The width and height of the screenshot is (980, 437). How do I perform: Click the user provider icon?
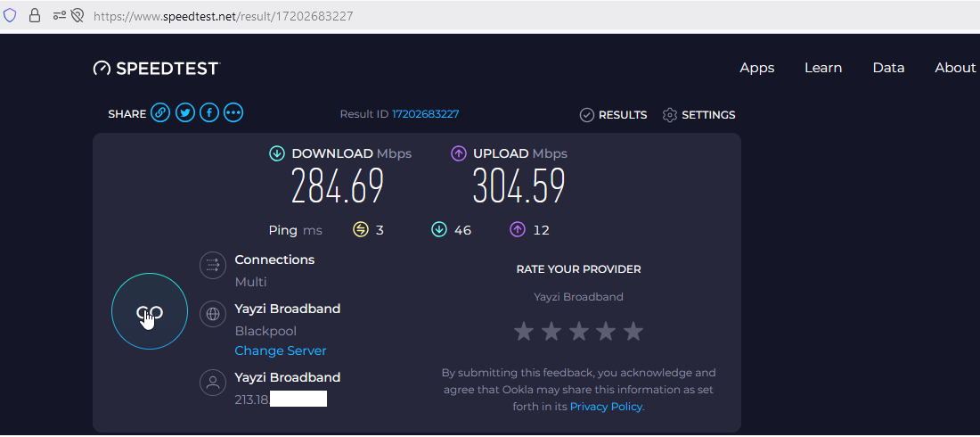point(213,383)
